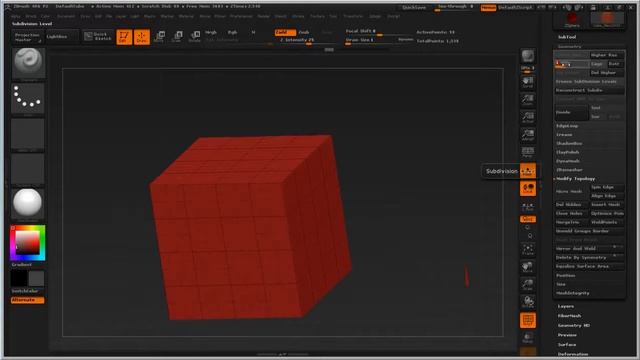This screenshot has width=640, height=360.
Task: Open the dots stroke type selector
Action: (28, 98)
